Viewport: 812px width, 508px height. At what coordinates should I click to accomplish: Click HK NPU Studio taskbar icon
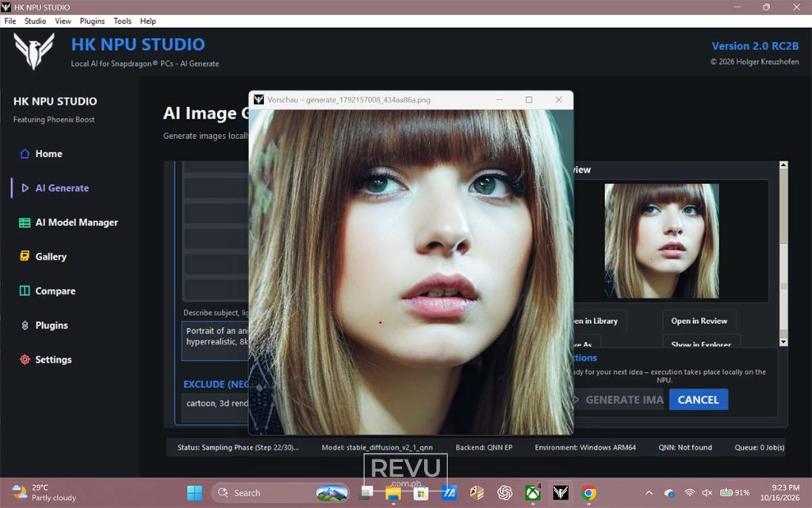pos(561,493)
